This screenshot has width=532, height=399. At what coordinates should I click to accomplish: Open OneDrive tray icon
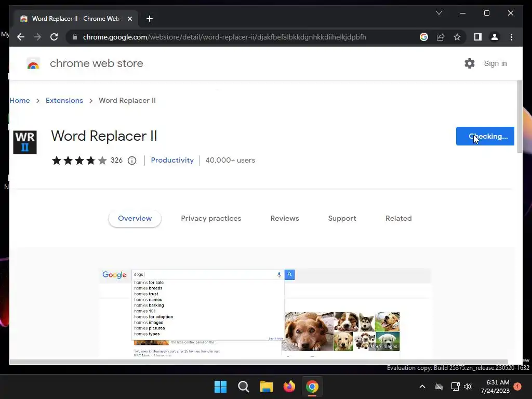tap(439, 387)
